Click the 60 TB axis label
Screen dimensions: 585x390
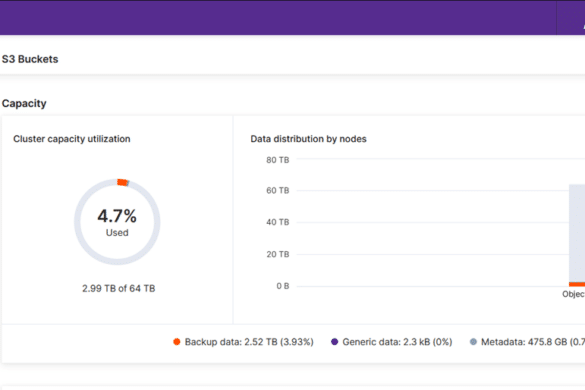coord(278,191)
